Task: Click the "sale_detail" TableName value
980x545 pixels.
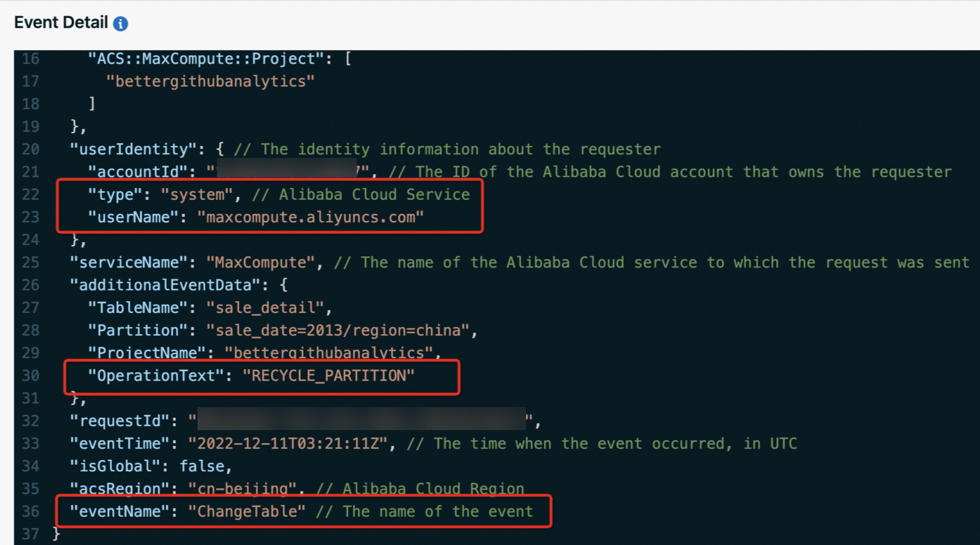Action: click(265, 308)
